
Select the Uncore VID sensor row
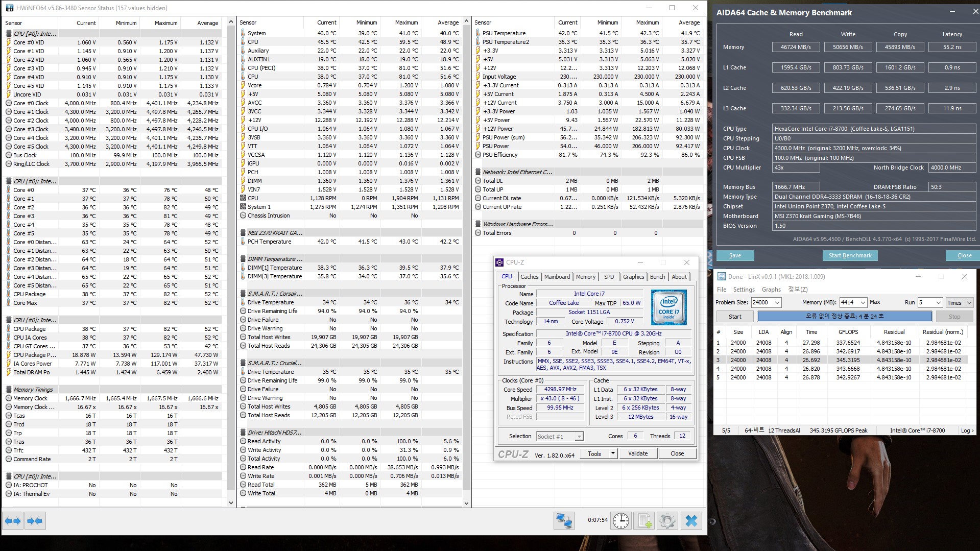(112, 94)
